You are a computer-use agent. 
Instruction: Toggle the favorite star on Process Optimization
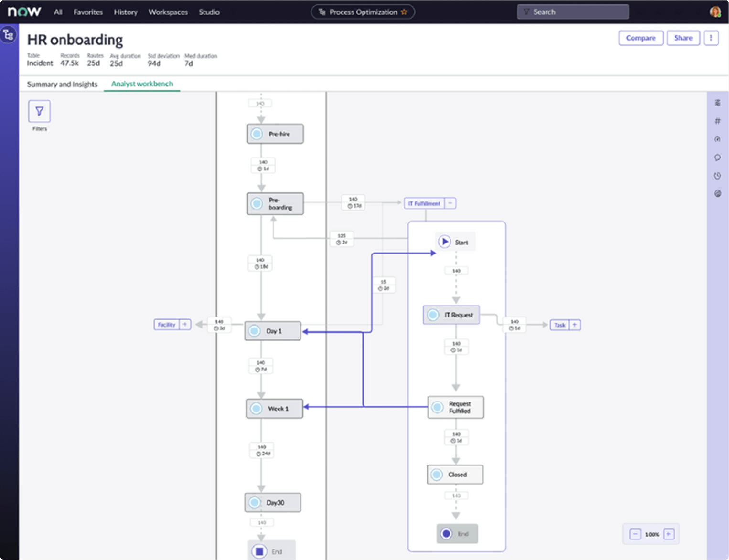(x=404, y=11)
